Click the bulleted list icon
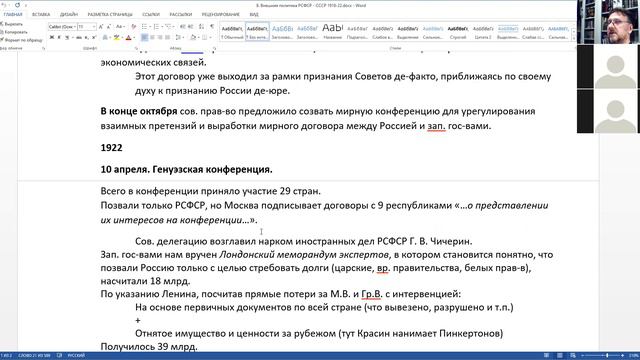Viewport: 640px width, 360px height. pos(144,27)
